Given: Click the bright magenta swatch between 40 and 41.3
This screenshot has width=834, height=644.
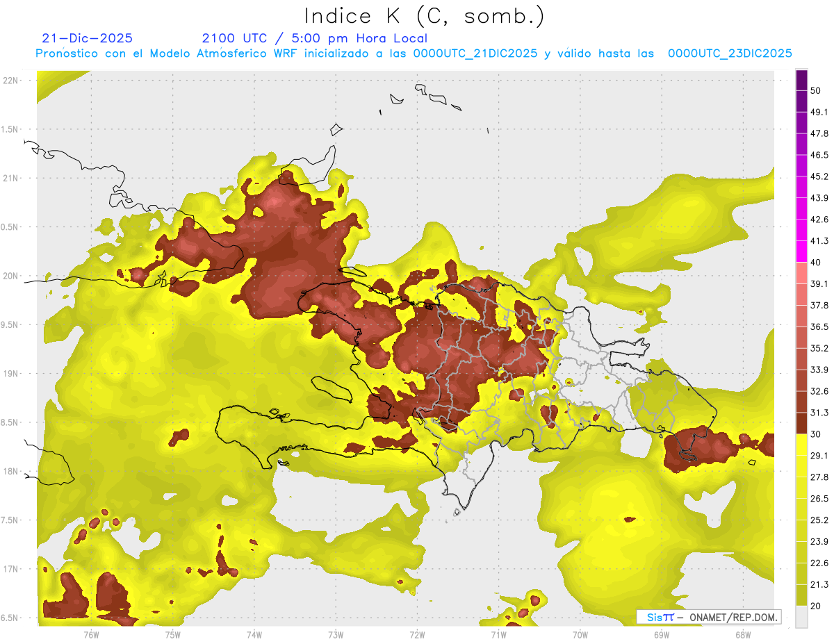Looking at the screenshot, I should (x=801, y=251).
